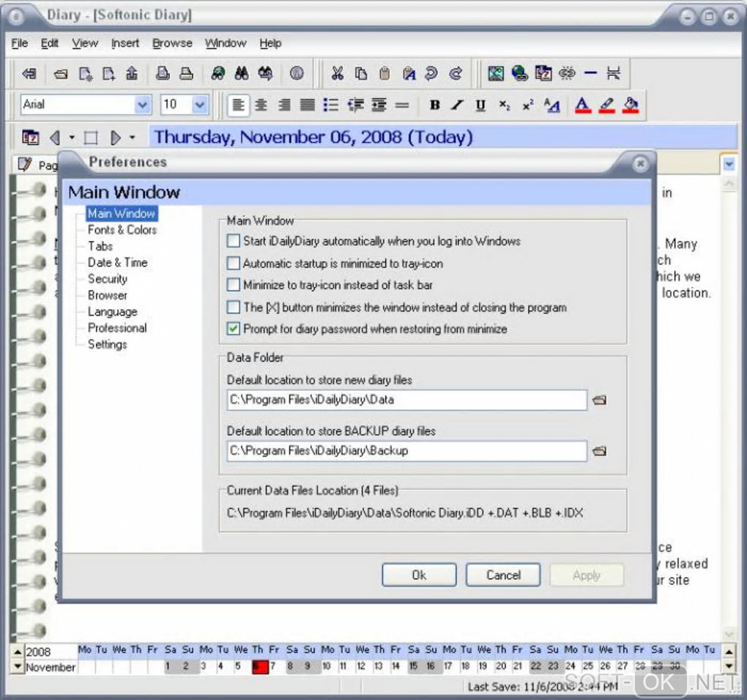Screen dimensions: 747x700
Task: Open the page tabs dropdown arrow
Action: pos(729,165)
